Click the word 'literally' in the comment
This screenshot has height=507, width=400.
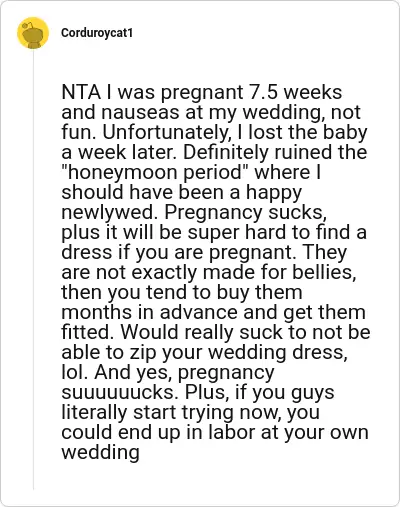point(94,413)
